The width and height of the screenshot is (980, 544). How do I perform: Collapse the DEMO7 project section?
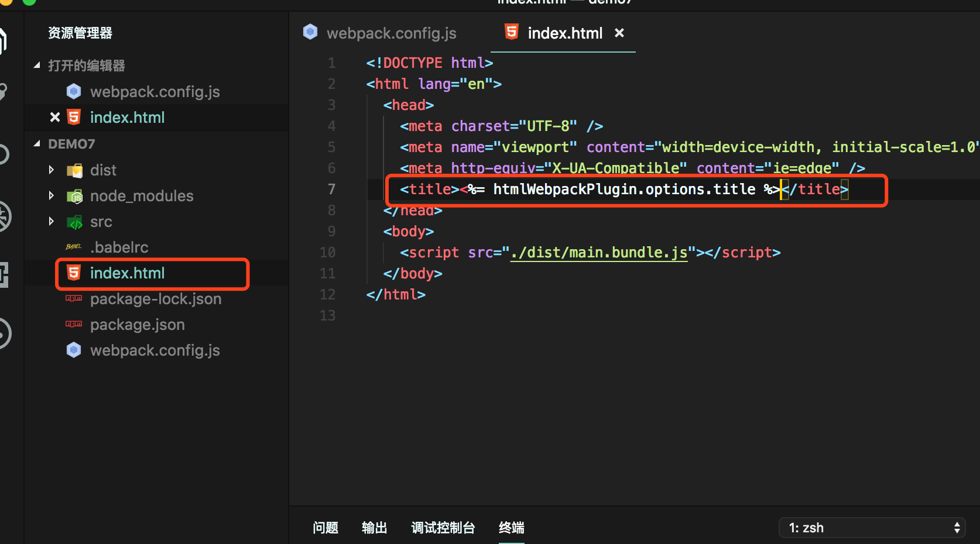coord(37,144)
